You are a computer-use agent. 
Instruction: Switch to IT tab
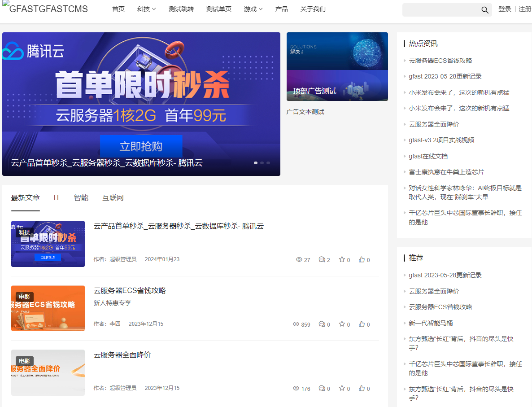click(57, 197)
